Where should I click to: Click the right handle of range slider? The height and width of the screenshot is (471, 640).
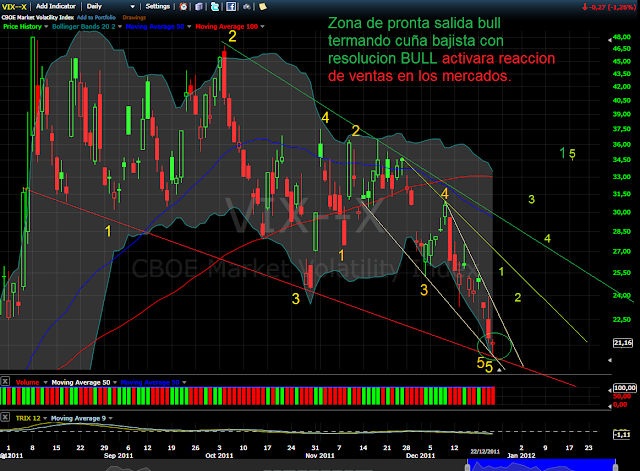point(616,466)
